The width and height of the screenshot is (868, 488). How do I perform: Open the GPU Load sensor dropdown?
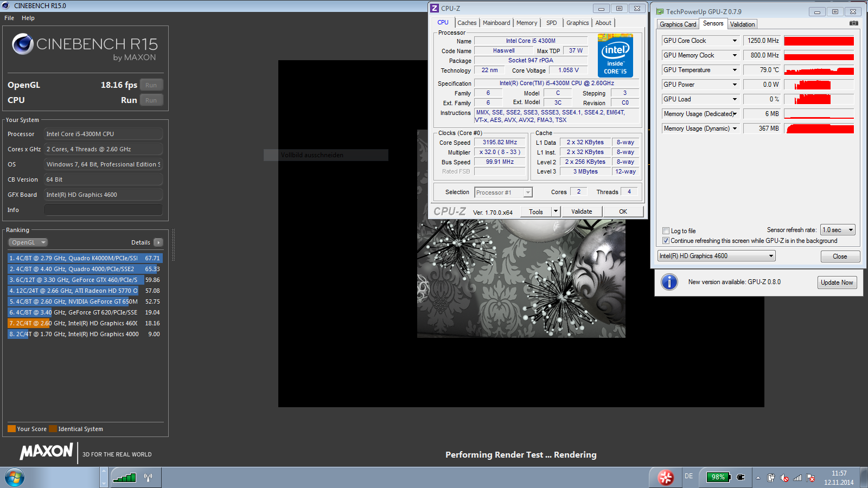(735, 99)
